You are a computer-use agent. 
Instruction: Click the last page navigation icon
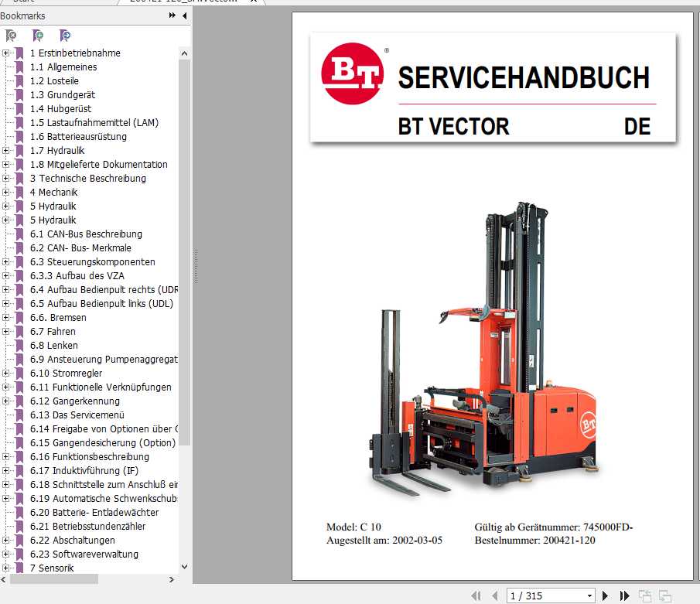[624, 594]
